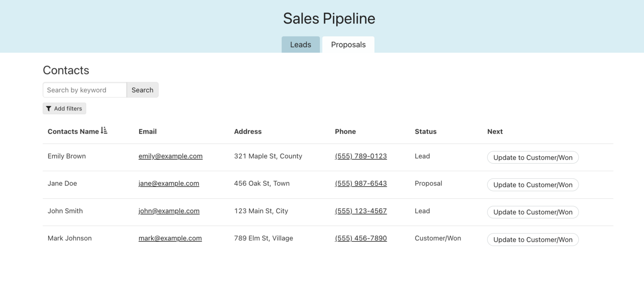Click John Smith's email address link
The height and width of the screenshot is (295, 644).
169,211
